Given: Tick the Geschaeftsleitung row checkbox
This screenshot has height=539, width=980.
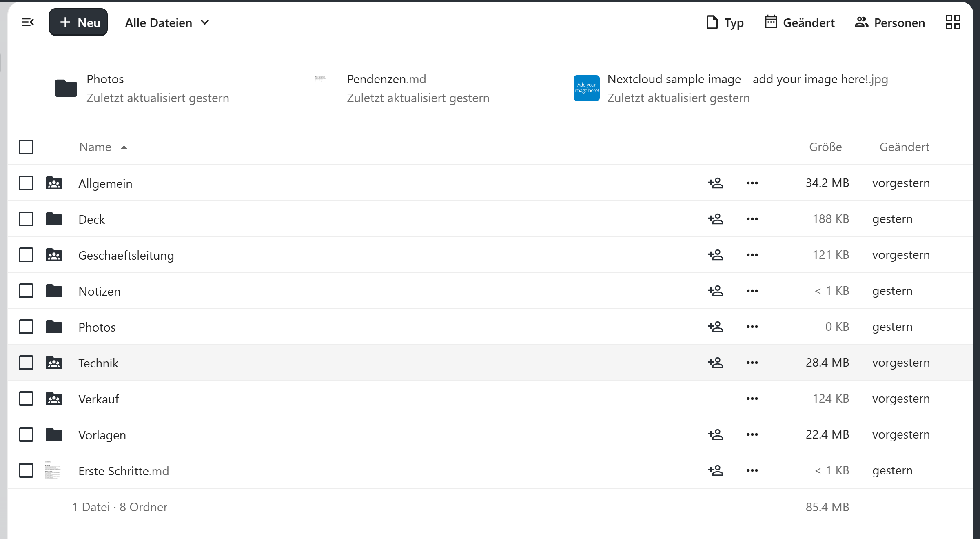Looking at the screenshot, I should [x=26, y=255].
